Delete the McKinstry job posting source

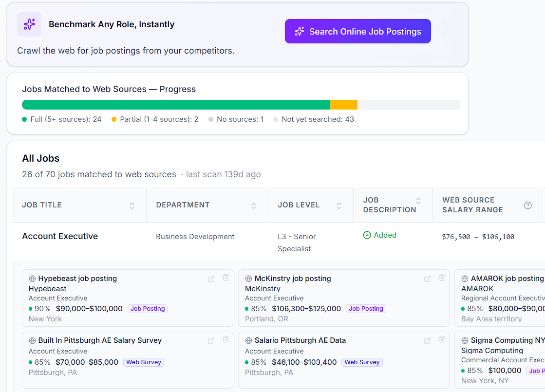pos(442,277)
